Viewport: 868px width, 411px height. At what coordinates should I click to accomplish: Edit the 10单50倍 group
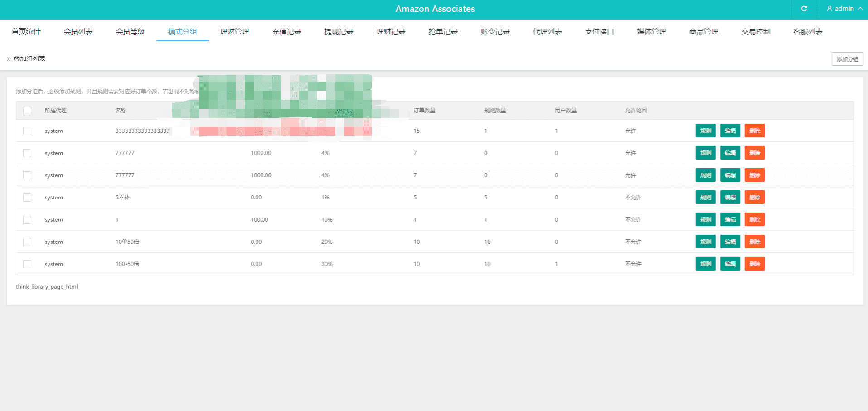[730, 242]
